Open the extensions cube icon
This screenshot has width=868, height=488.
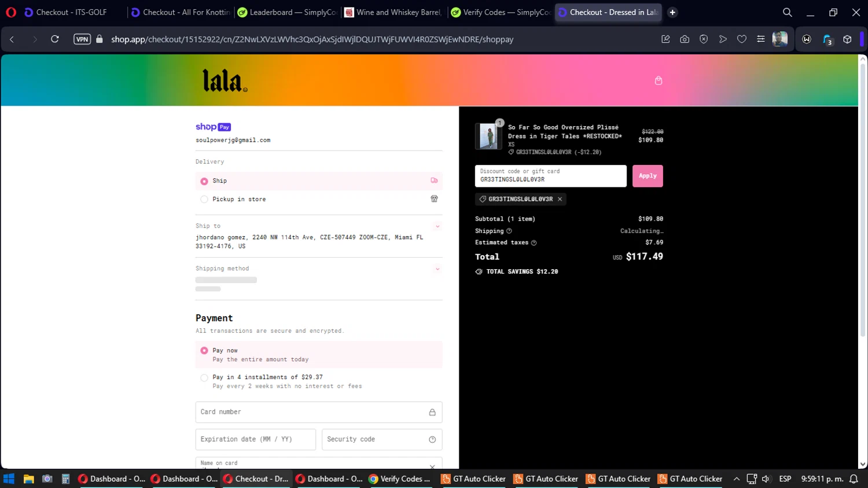[x=847, y=39]
